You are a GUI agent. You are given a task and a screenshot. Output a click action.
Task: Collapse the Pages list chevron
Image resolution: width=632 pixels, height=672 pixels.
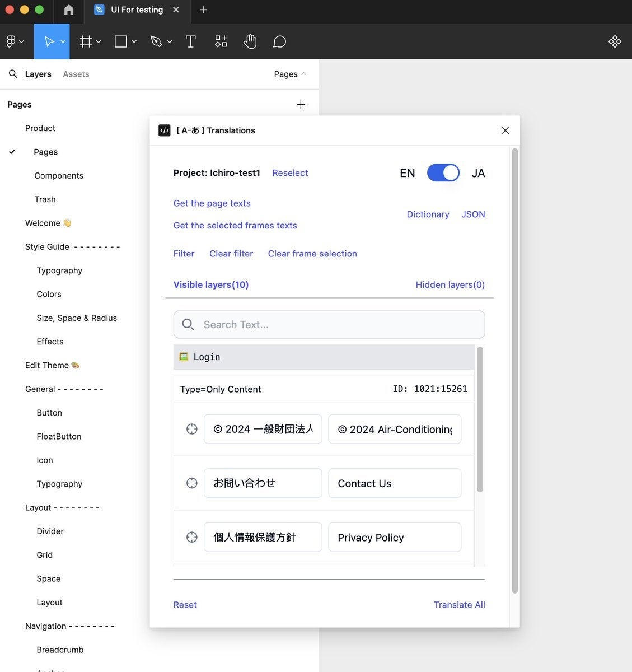tap(304, 74)
